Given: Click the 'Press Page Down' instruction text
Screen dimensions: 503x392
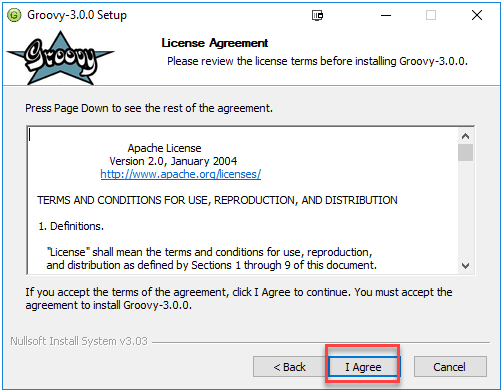Looking at the screenshot, I should (149, 108).
